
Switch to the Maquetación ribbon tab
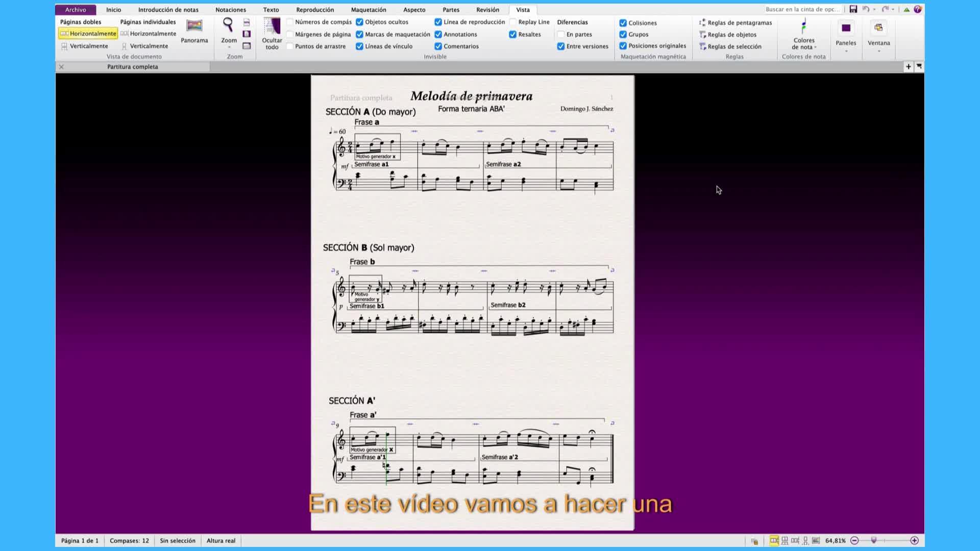(368, 10)
